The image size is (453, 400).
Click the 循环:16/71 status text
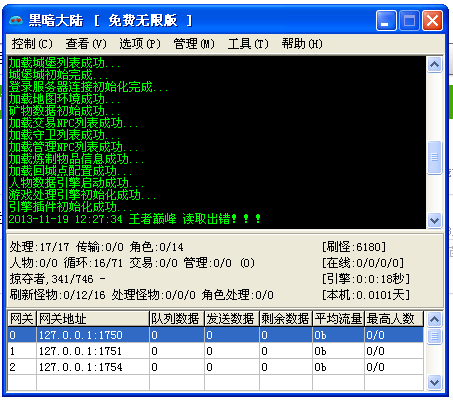pos(93,263)
